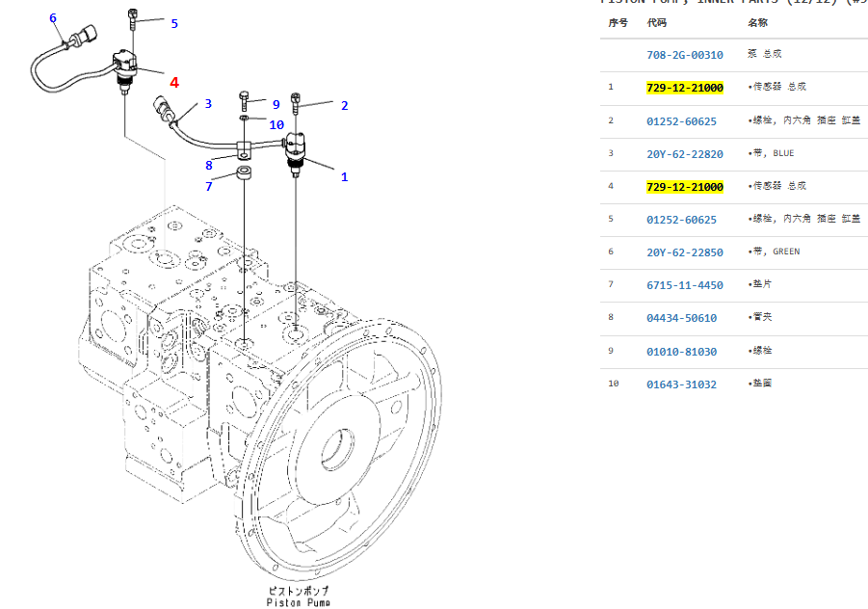Open 01252-60625 link in row 2

(681, 121)
